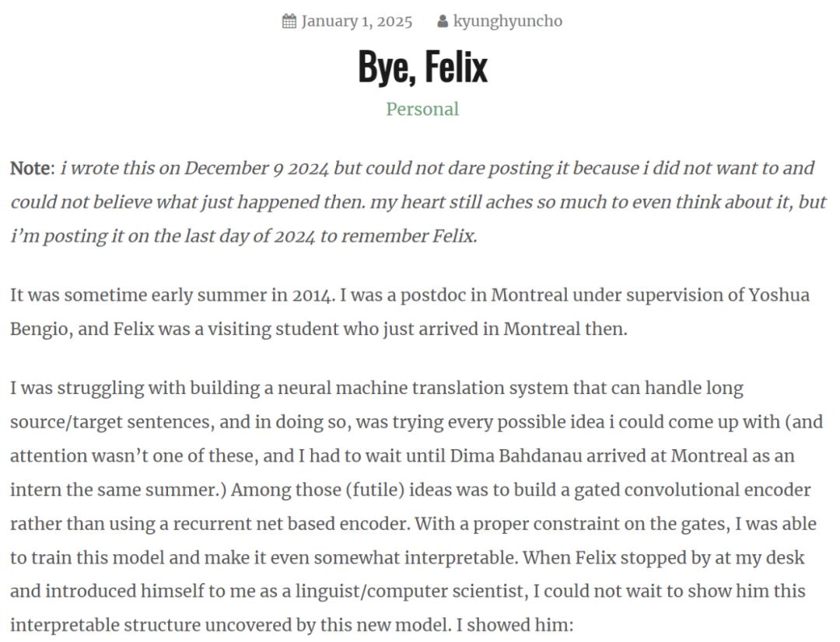The width and height of the screenshot is (840, 642).
Task: Open the January 1, 2025 date link
Action: pyautogui.click(x=357, y=22)
